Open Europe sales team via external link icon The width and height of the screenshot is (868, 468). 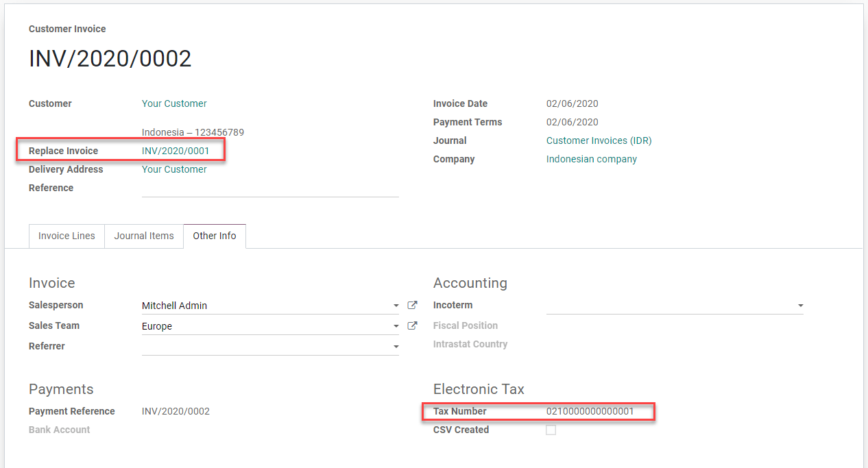(413, 325)
